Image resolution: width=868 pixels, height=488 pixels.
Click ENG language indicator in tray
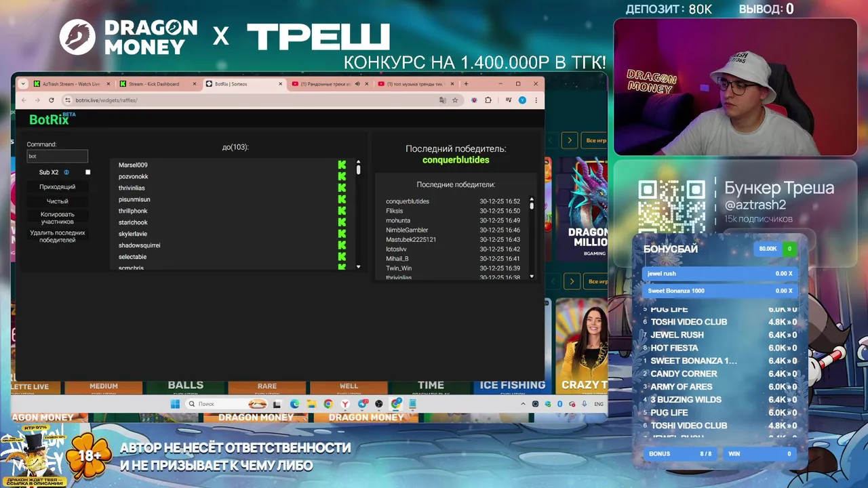tap(599, 404)
